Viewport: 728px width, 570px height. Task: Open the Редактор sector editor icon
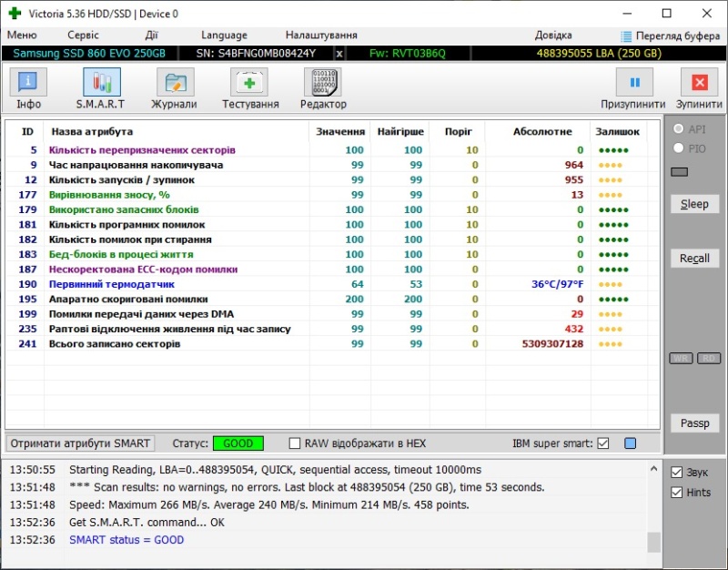pos(323,83)
